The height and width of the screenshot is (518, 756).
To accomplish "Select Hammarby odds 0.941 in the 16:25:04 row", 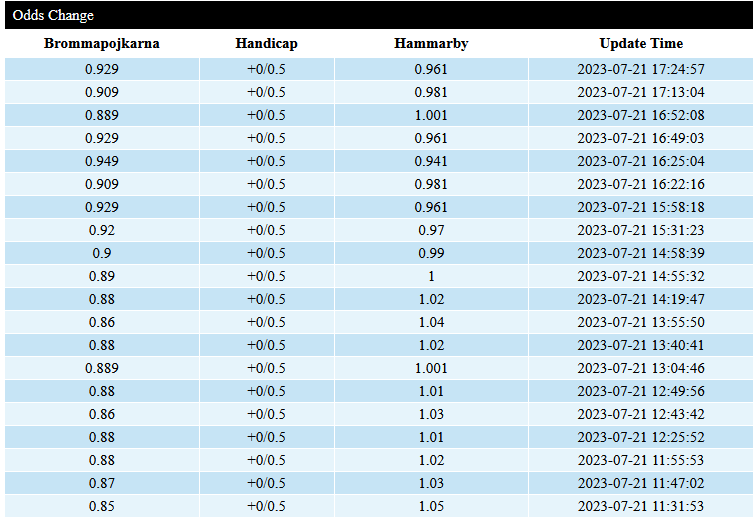I will [x=431, y=161].
